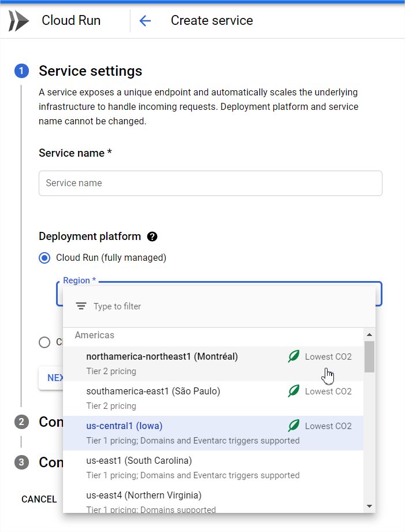Image resolution: width=405 pixels, height=532 pixels.
Task: Choose us-east1 (South Carolina) region
Action: click(213, 468)
